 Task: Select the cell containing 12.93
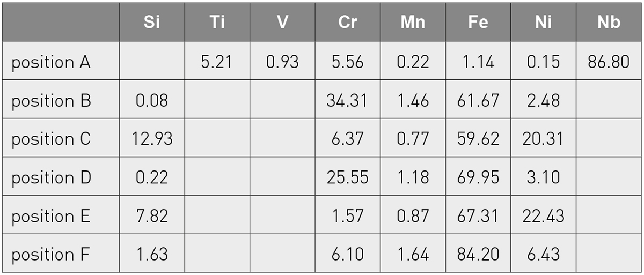[x=152, y=138]
